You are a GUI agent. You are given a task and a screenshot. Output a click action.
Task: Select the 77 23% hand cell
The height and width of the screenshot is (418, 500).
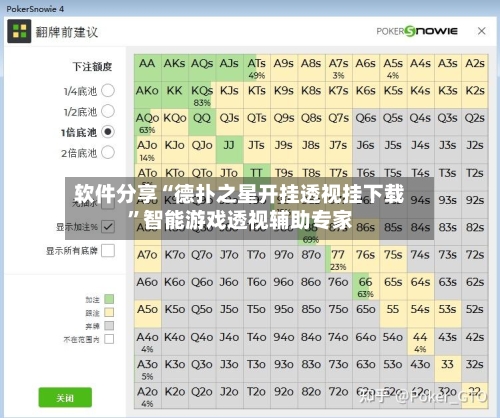pyautogui.click(x=339, y=259)
